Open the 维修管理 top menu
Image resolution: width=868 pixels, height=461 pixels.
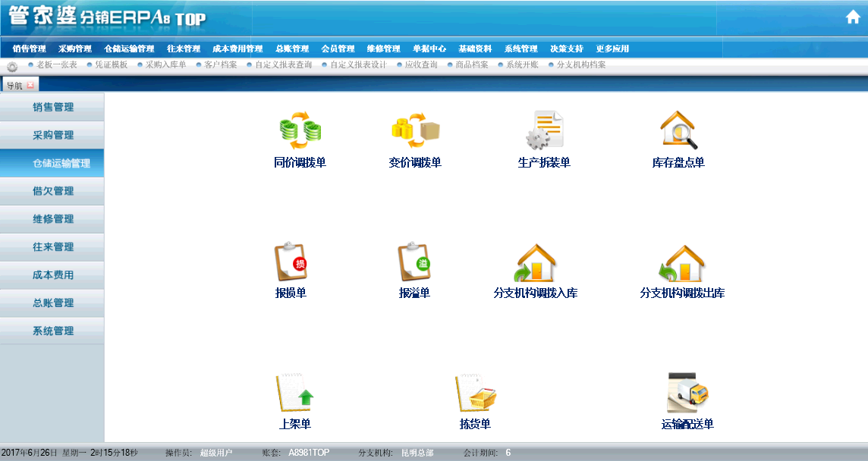coord(384,49)
